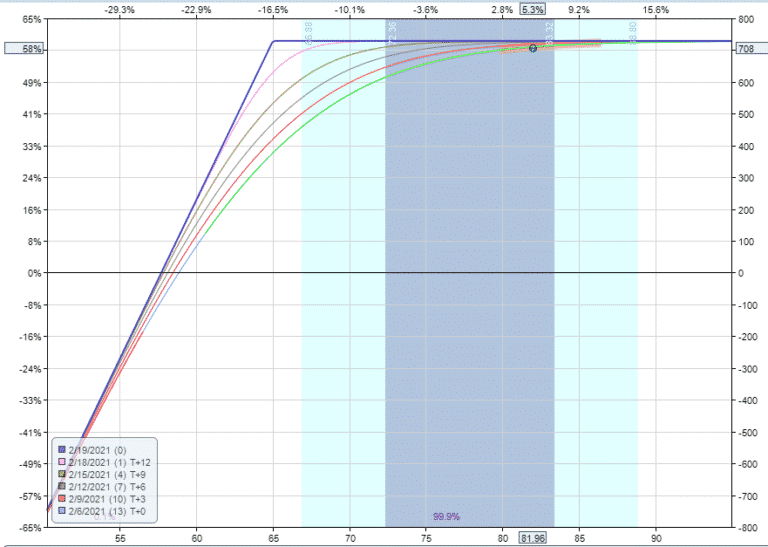
Task: Click the 99.9% probability label
Action: (x=446, y=517)
